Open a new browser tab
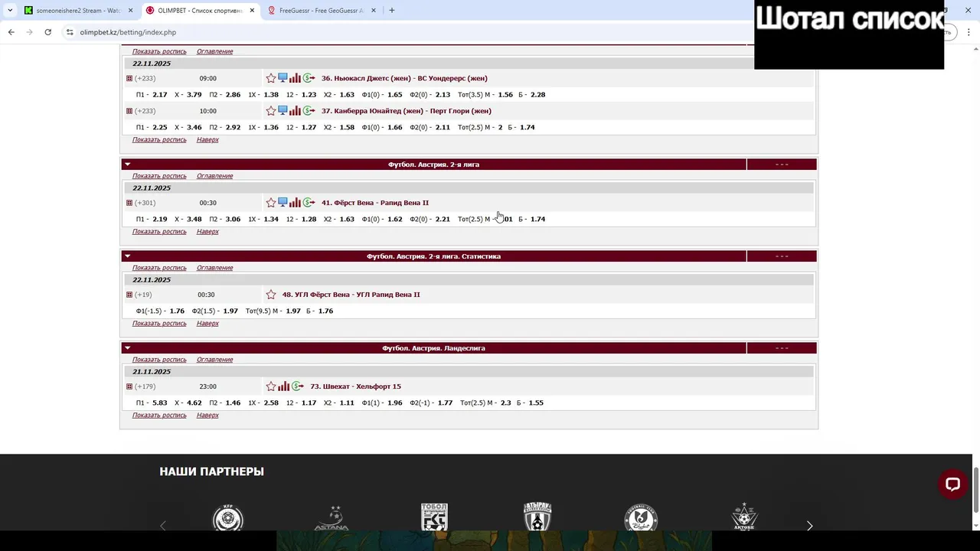Screen dimensions: 980x551 point(392,11)
